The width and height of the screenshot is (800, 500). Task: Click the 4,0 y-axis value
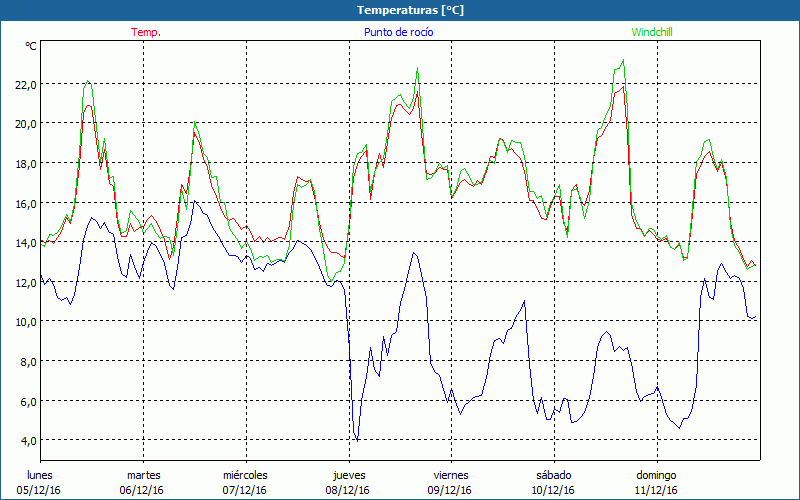[27, 440]
